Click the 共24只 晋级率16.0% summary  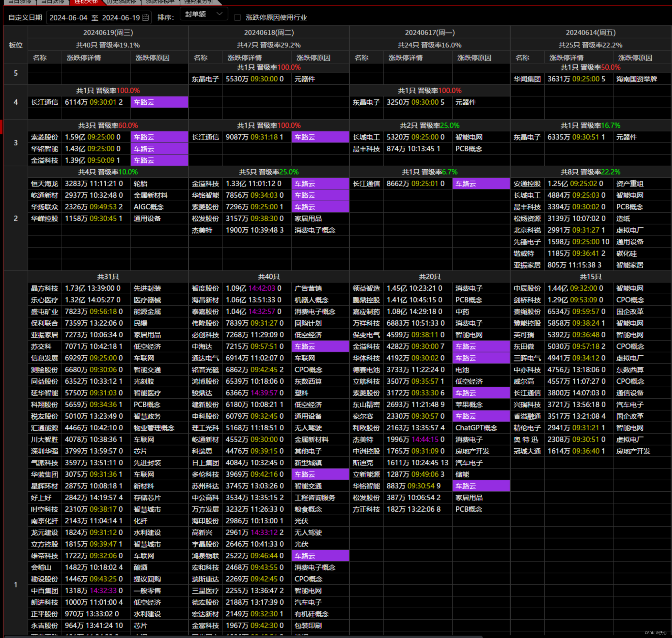click(430, 45)
